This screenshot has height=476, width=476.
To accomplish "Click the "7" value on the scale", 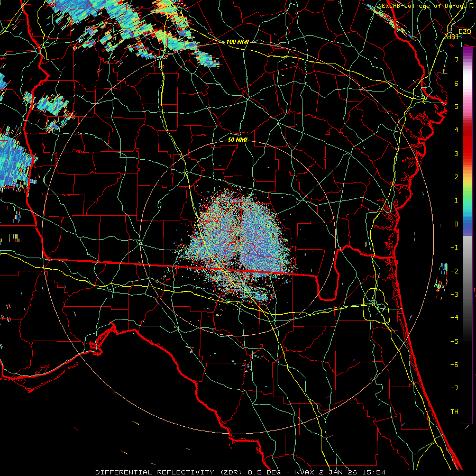I will click(456, 59).
